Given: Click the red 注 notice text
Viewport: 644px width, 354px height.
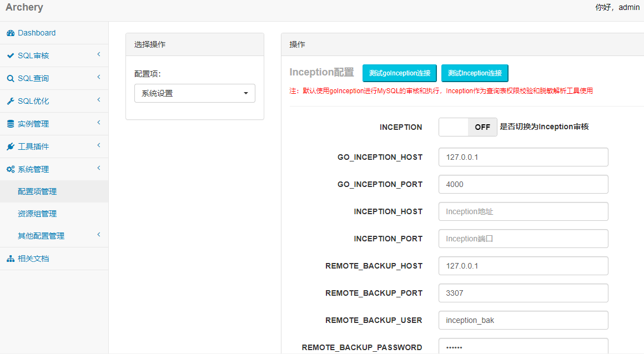Looking at the screenshot, I should 441,91.
